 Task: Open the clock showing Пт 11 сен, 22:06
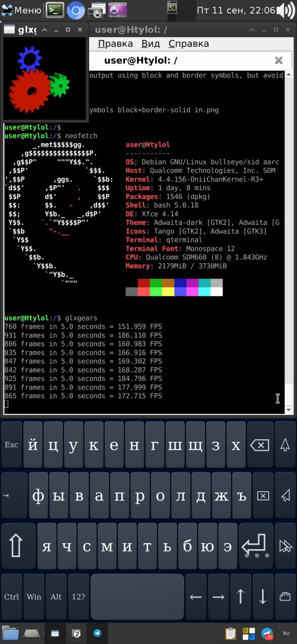pyautogui.click(x=236, y=10)
